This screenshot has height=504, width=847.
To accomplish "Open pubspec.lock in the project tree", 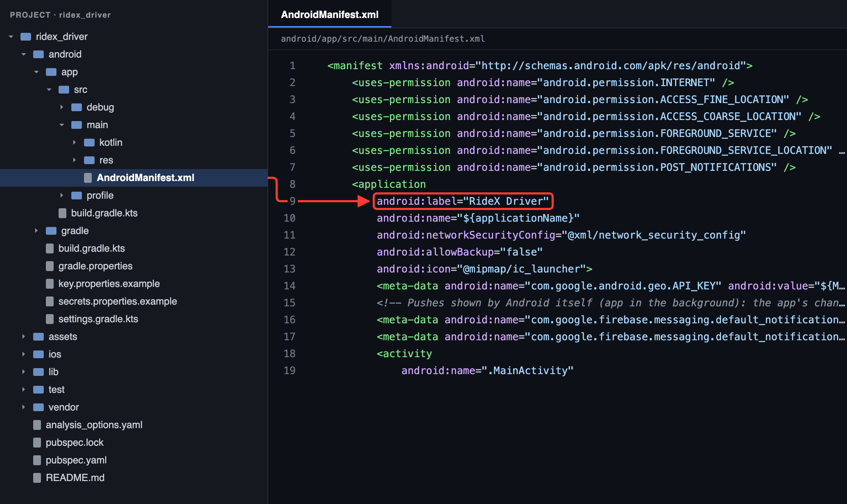I will 74,443.
